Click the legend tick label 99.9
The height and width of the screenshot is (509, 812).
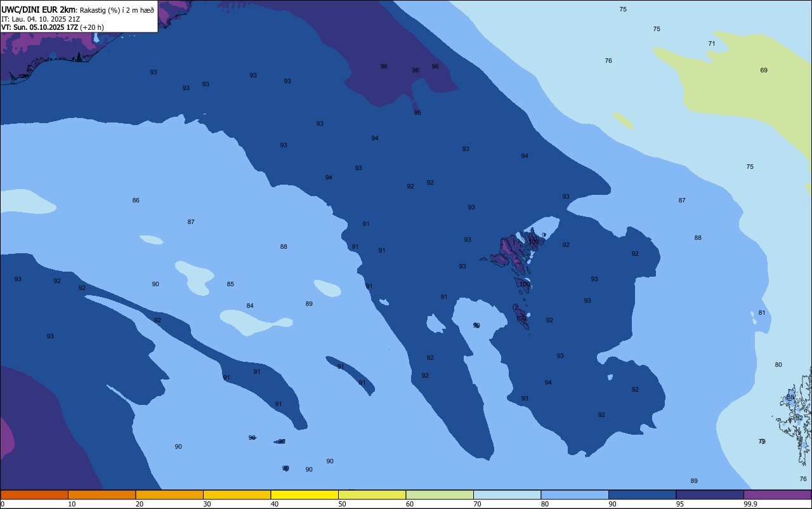click(750, 504)
